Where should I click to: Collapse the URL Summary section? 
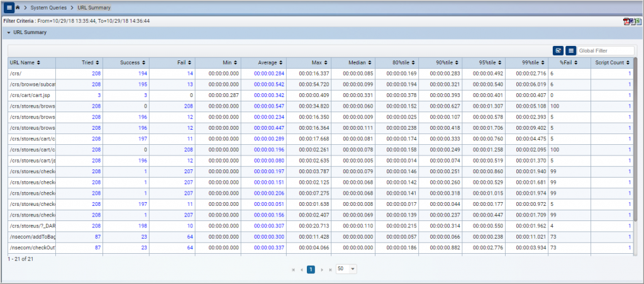coord(9,32)
